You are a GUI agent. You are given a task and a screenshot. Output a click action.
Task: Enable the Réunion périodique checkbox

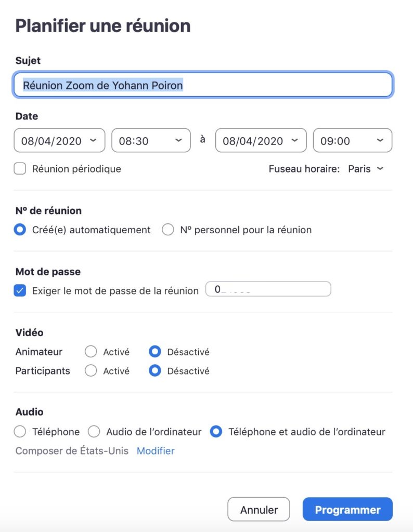[x=20, y=168]
